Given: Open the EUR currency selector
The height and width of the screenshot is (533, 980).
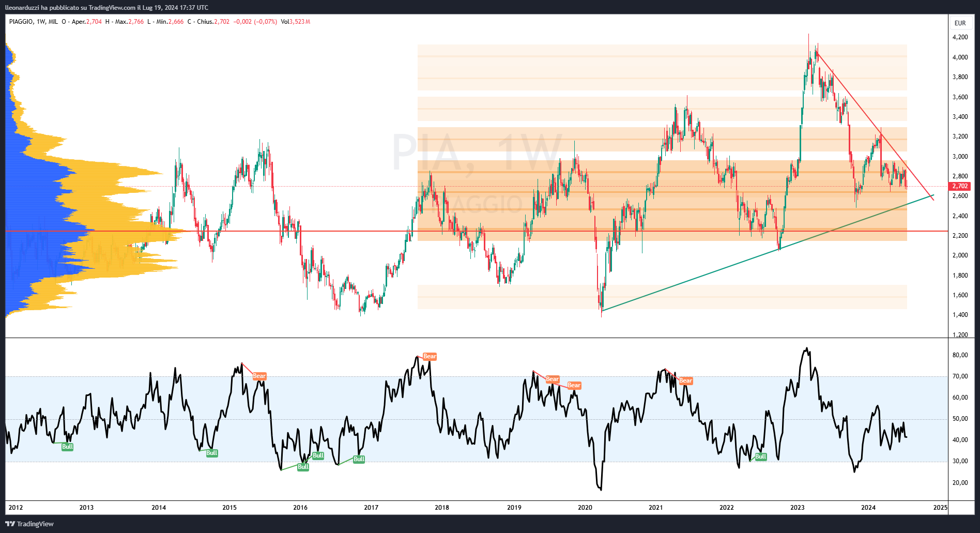Looking at the screenshot, I should [x=960, y=23].
